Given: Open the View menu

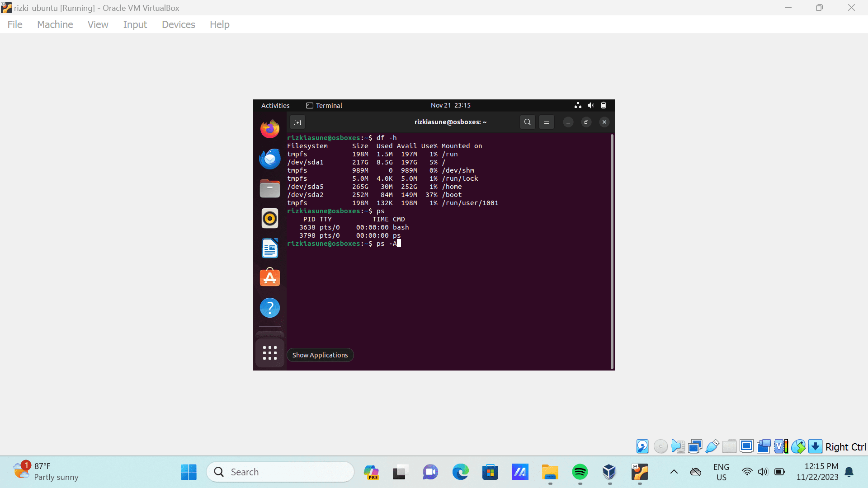Looking at the screenshot, I should coord(98,24).
